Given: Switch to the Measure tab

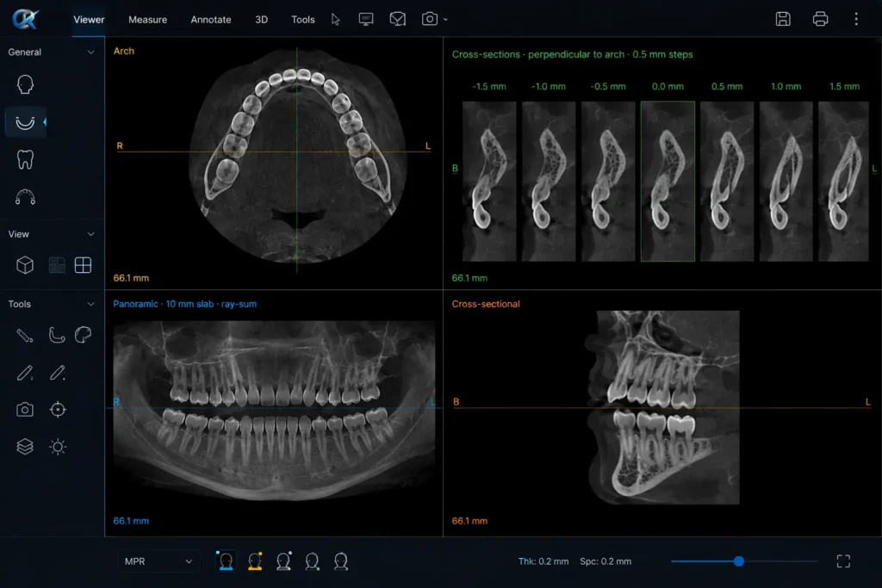Looking at the screenshot, I should pos(147,19).
